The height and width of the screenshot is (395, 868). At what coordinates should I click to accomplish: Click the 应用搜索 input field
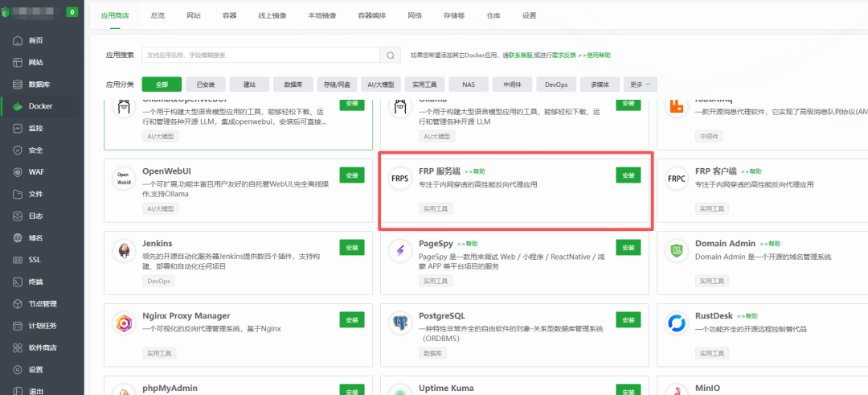click(x=260, y=55)
